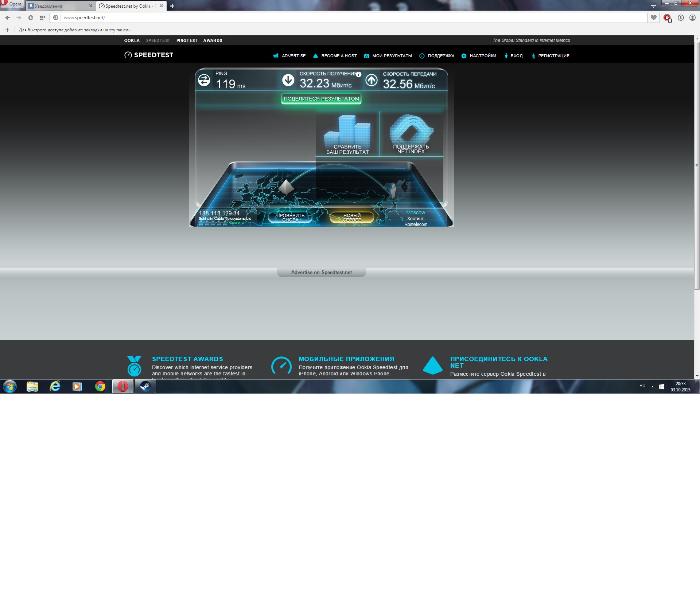Click Advertise on Speedtest.net link
This screenshot has width=700, height=594.
point(321,272)
